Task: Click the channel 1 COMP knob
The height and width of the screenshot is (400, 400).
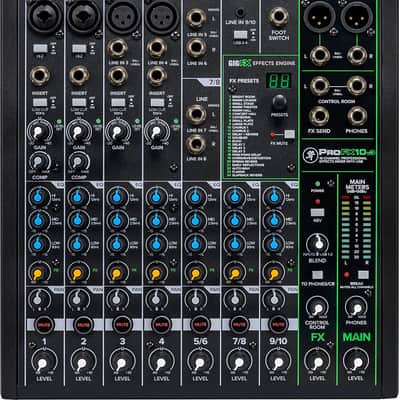Action: click(39, 162)
